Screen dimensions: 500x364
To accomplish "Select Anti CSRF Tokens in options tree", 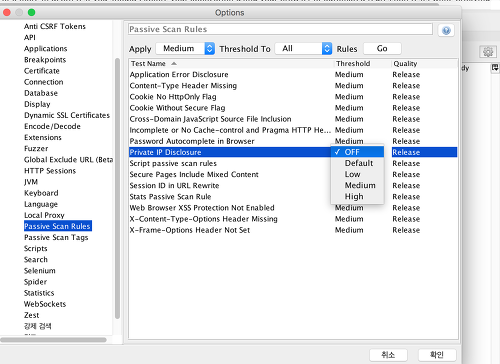I will coord(55,26).
